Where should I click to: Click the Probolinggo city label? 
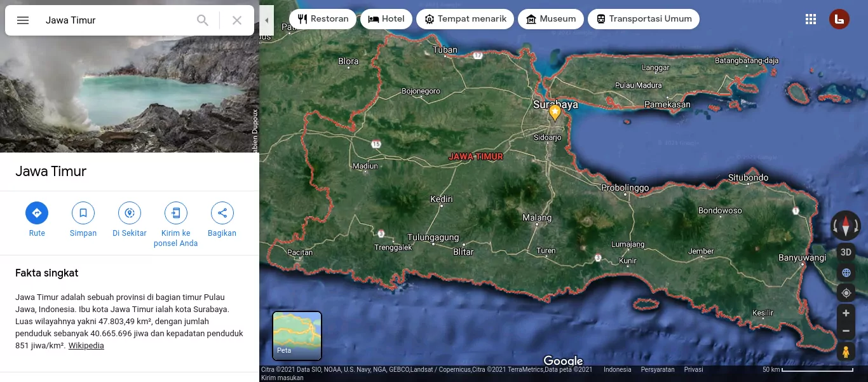625,188
